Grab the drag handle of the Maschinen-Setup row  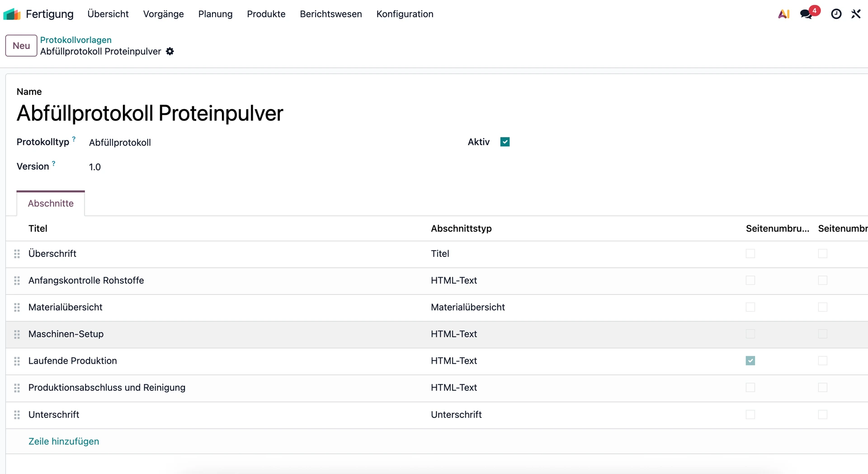[x=17, y=334]
